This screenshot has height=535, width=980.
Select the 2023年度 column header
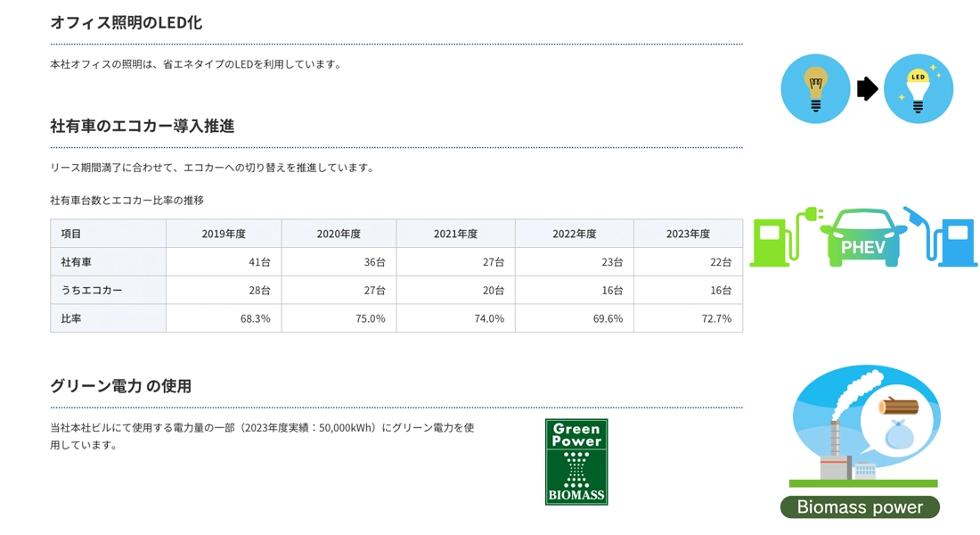point(688,234)
